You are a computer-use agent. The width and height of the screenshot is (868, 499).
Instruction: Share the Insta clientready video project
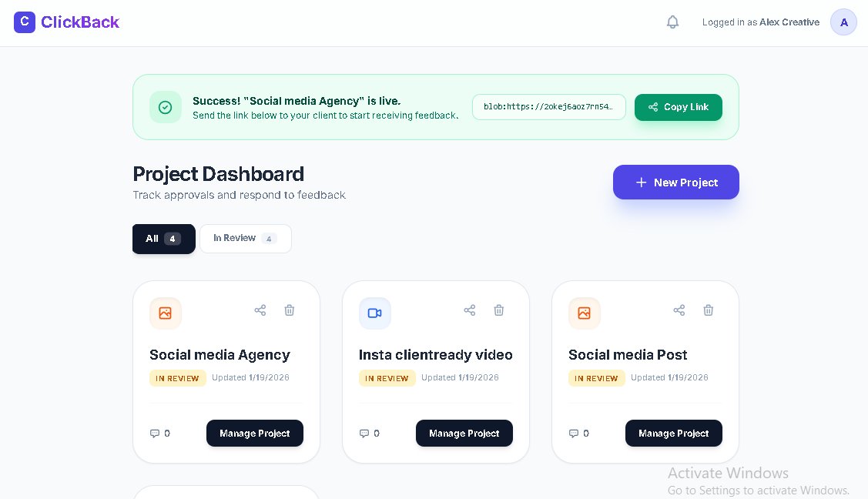(x=470, y=310)
